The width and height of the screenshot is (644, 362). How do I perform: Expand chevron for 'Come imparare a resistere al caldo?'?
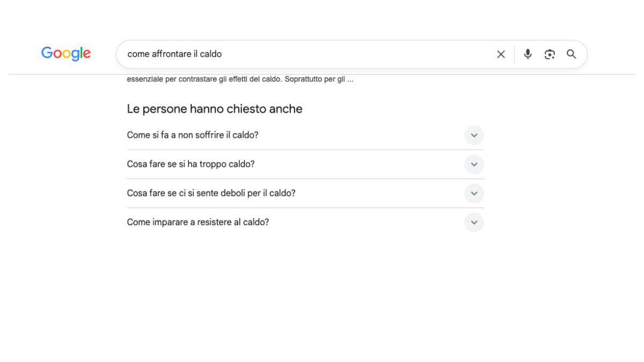coord(474,222)
